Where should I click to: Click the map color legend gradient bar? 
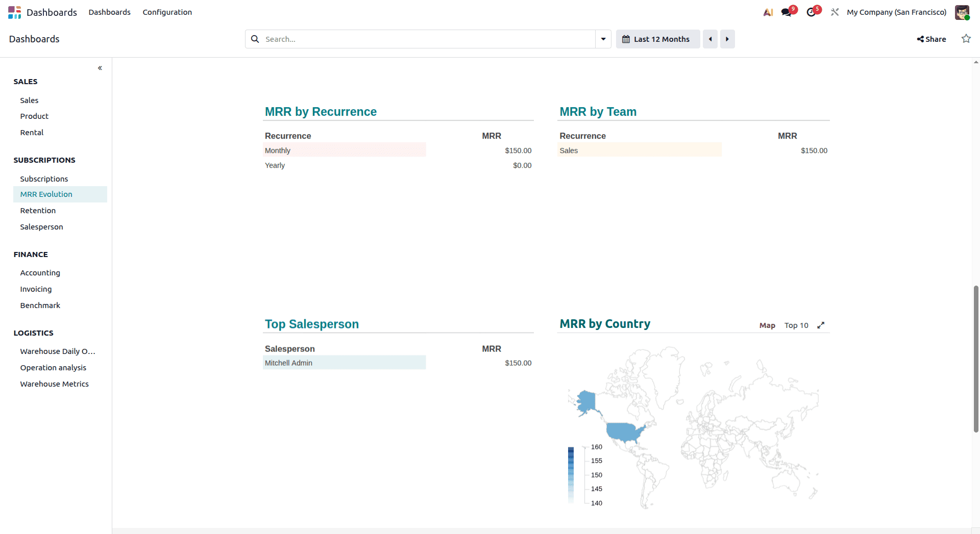coord(571,475)
